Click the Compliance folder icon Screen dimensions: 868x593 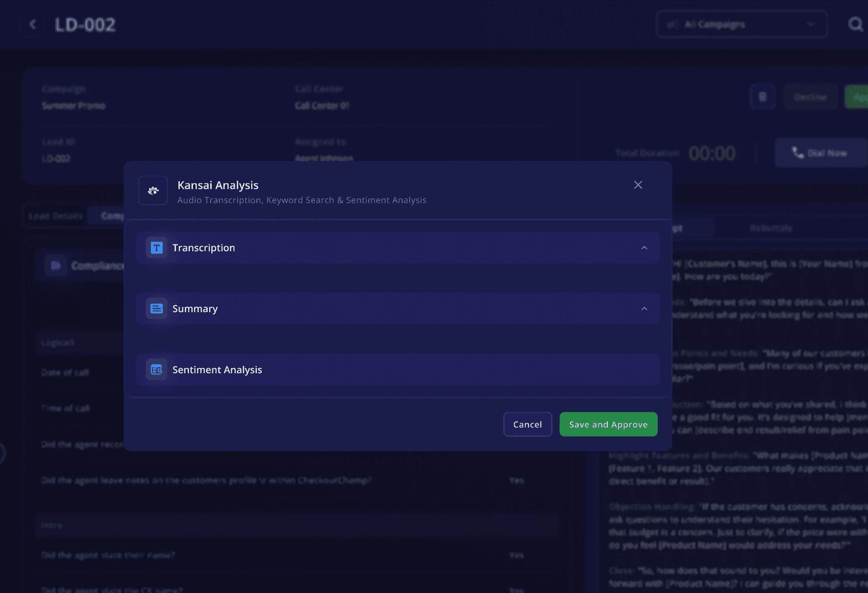tap(56, 266)
